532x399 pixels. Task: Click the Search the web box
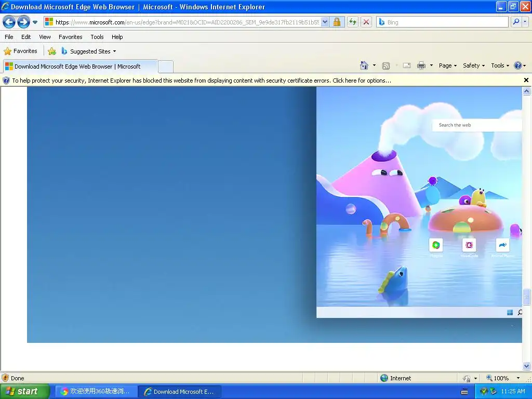[477, 125]
